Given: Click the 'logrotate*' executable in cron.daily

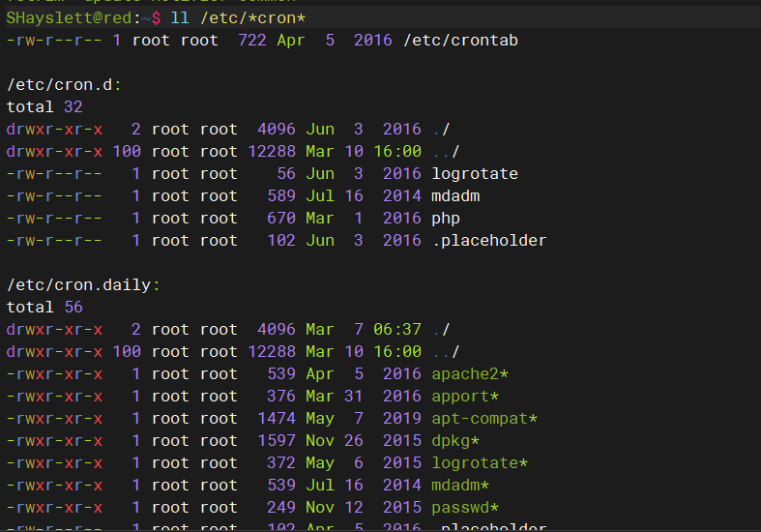Looking at the screenshot, I should [x=480, y=463].
